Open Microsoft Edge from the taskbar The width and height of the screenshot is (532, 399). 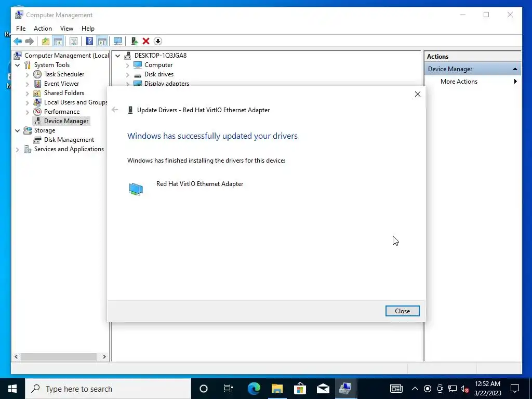click(x=254, y=389)
